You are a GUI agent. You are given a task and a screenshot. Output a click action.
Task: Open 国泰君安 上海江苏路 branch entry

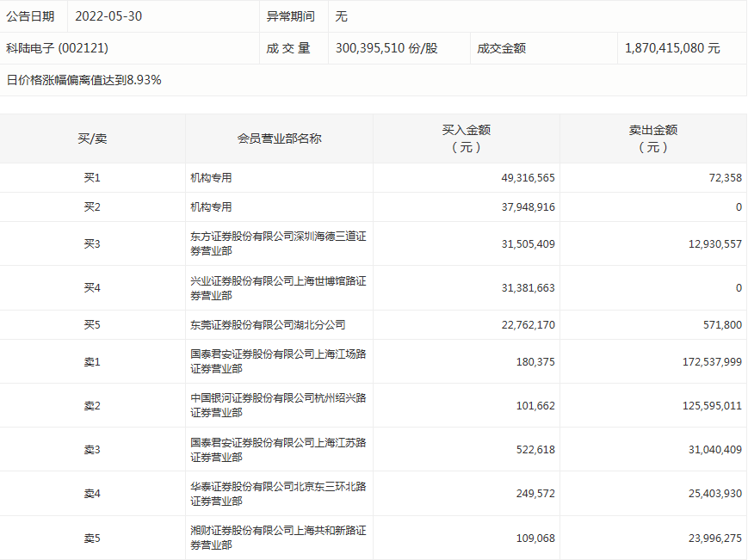click(x=278, y=450)
